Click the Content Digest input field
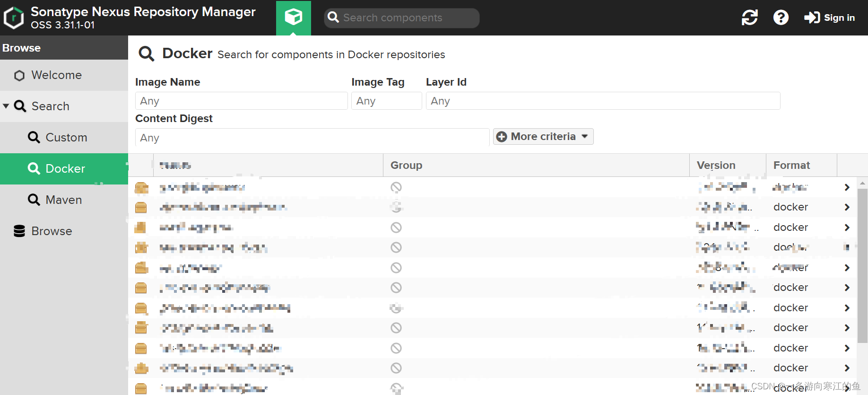The width and height of the screenshot is (868, 395). (312, 138)
